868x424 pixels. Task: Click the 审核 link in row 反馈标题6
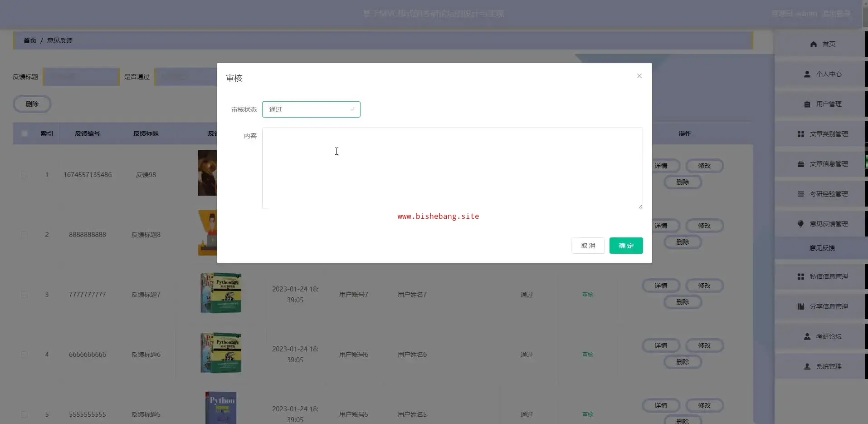click(x=588, y=355)
